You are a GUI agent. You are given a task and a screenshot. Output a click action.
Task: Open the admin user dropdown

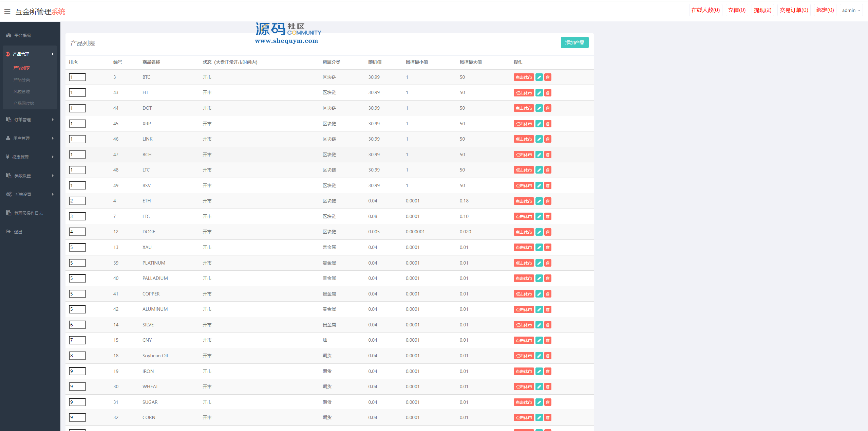coord(851,10)
